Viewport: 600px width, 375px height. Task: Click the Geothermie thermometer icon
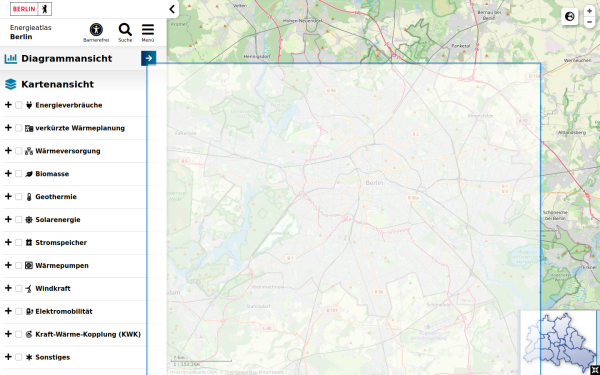(x=29, y=197)
